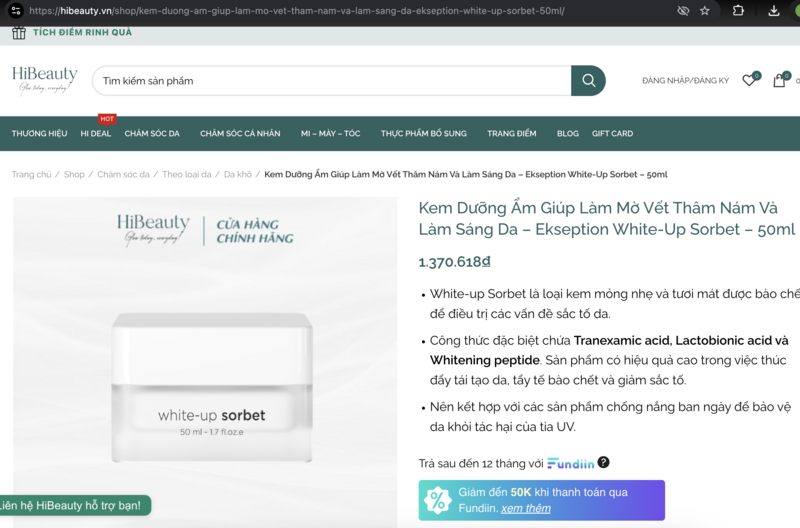The height and width of the screenshot is (528, 800).
Task: Click the site info icon in address bar
Action: point(16,10)
